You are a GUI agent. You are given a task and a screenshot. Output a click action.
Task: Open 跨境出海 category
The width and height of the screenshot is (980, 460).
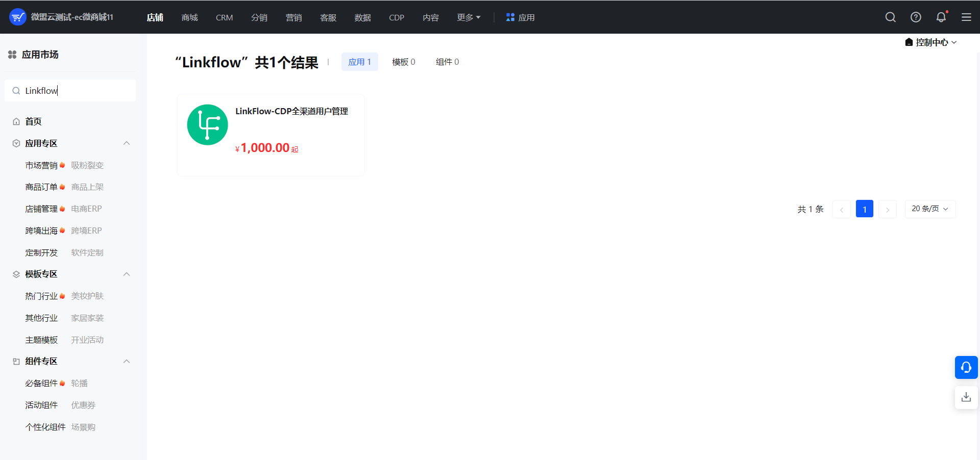[x=41, y=231]
